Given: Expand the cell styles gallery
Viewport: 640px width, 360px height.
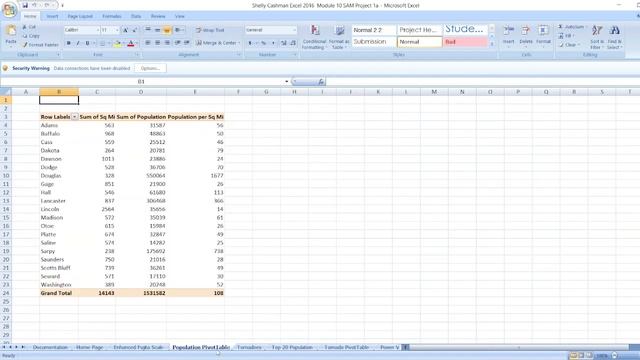Looking at the screenshot, I should click(492, 44).
